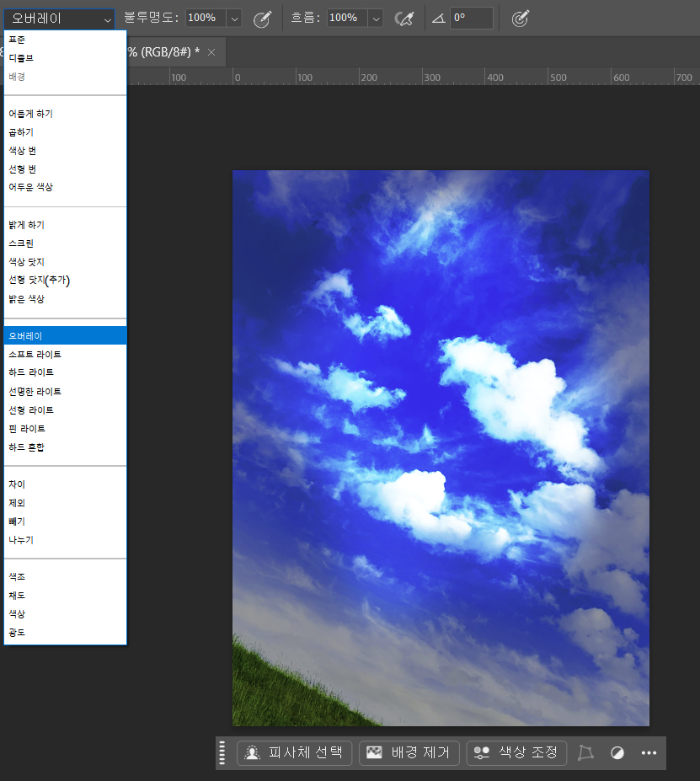Click the half-filled circle adjustment icon
Viewport: 700px width, 781px height.
617,753
